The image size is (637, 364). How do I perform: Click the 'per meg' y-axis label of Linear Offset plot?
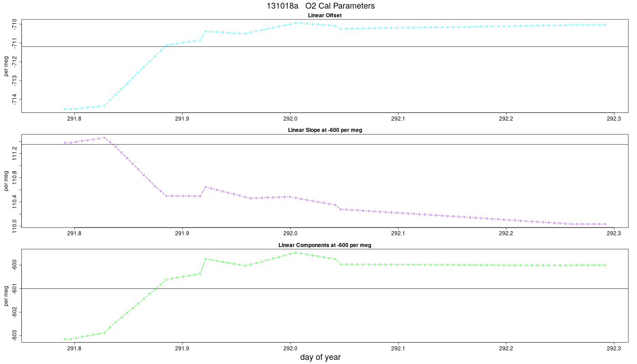pyautogui.click(x=6, y=66)
